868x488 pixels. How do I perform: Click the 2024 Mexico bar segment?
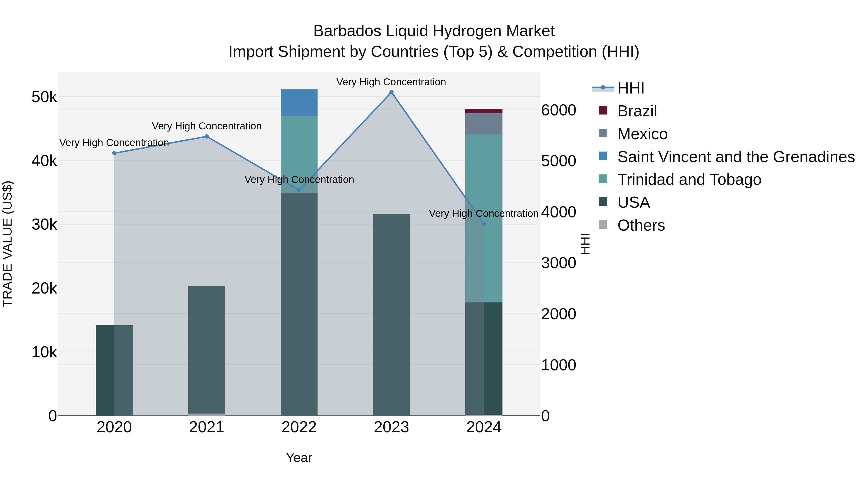(x=484, y=124)
